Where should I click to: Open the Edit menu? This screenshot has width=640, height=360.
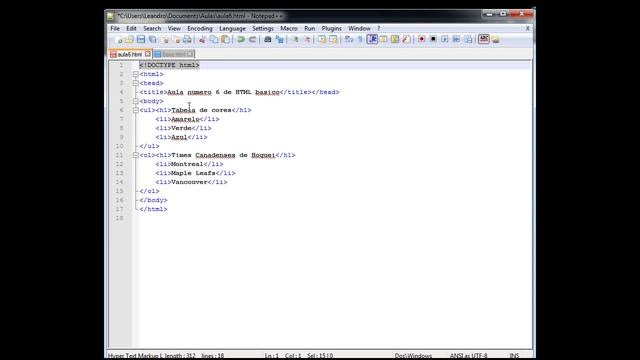point(131,29)
